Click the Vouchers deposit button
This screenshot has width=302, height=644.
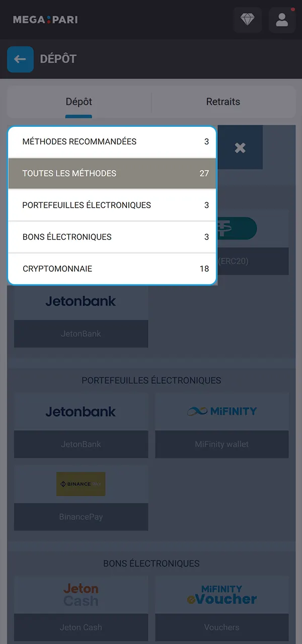[222, 627]
